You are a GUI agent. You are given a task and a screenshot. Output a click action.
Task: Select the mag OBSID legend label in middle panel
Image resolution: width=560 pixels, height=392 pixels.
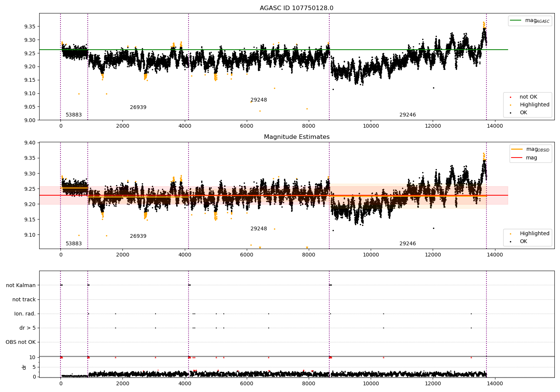click(x=538, y=149)
